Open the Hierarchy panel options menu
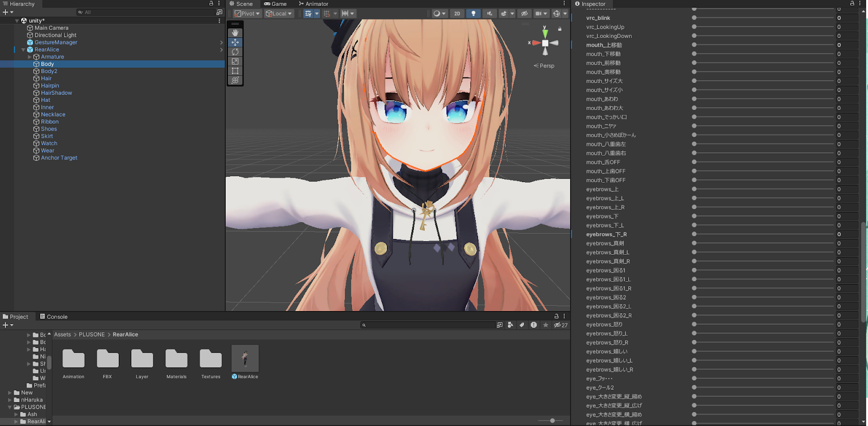Viewport: 868px width, 426px height. point(219,3)
